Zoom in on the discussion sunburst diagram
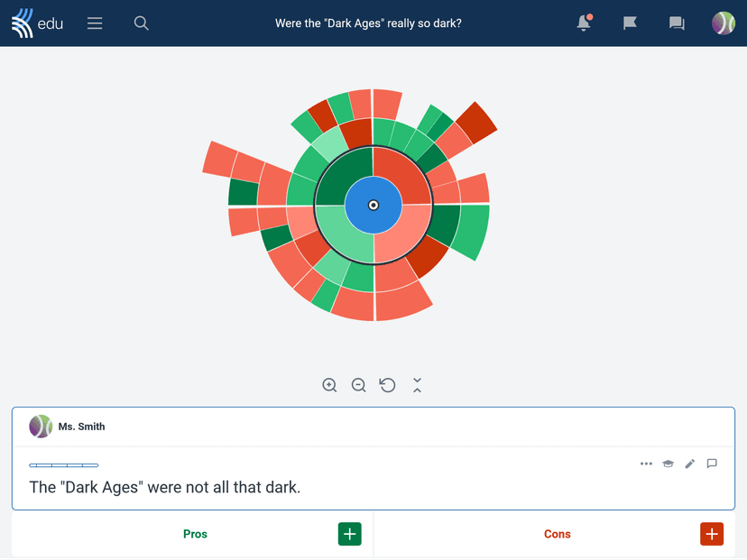The height and width of the screenshot is (560, 747). point(329,385)
